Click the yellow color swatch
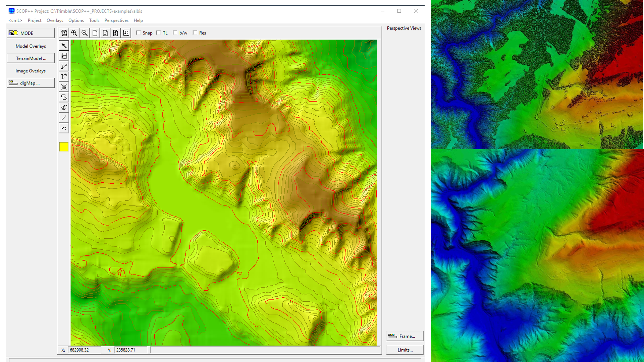 click(x=64, y=147)
